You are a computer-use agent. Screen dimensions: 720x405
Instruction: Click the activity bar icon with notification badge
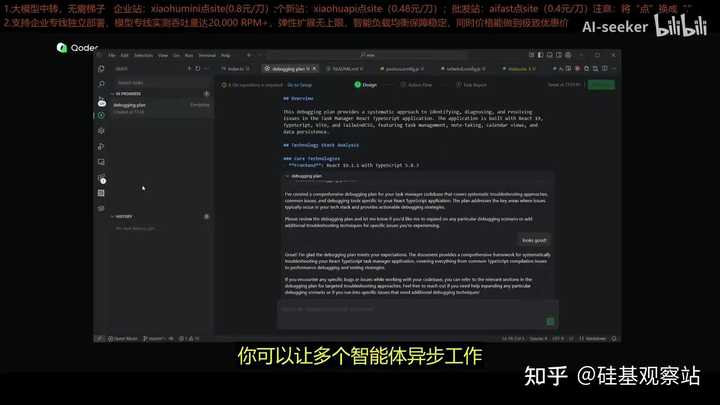pos(101,178)
